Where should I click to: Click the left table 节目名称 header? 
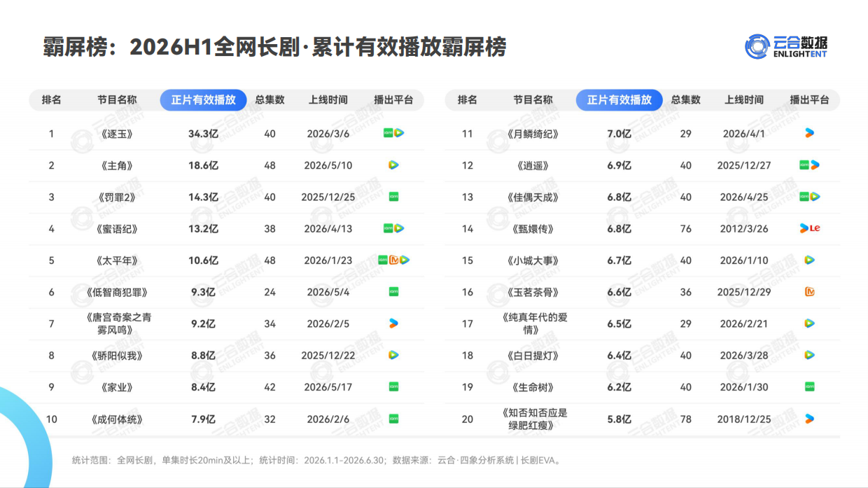[x=117, y=100]
